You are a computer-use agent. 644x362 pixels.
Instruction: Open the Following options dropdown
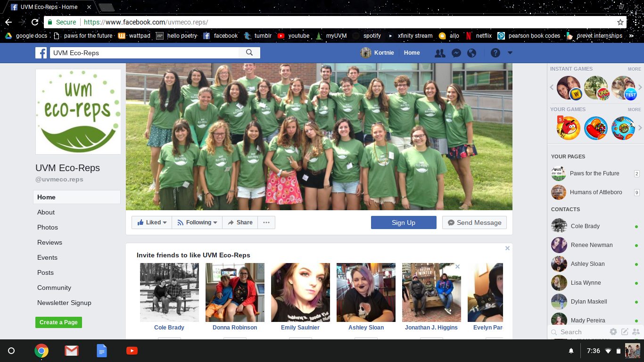coord(197,222)
